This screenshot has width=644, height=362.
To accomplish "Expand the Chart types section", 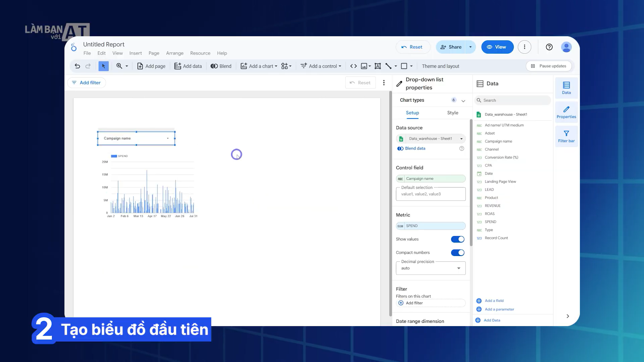I will pos(463,100).
